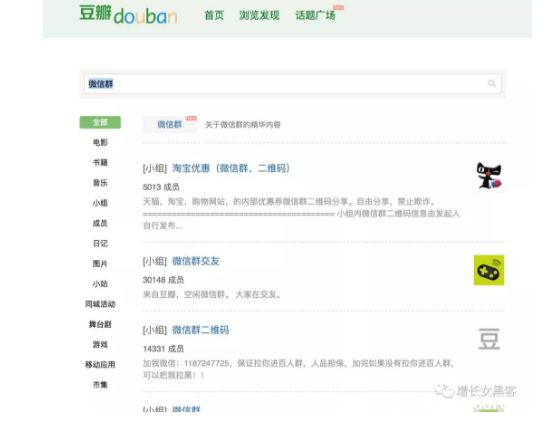Viewport: 552px width, 421px height.
Task: Select the 全部 filter
Action: click(100, 122)
